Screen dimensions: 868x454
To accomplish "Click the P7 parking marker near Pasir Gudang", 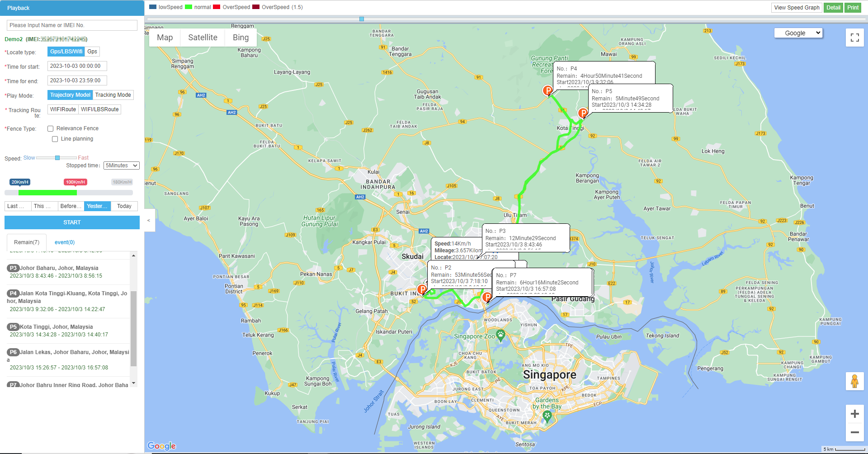I will point(487,297).
